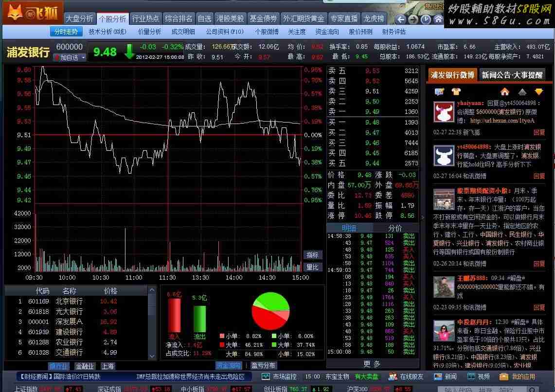
Task: Click the yellow down-arrow icon in the weibo panel
Action: pos(539,92)
